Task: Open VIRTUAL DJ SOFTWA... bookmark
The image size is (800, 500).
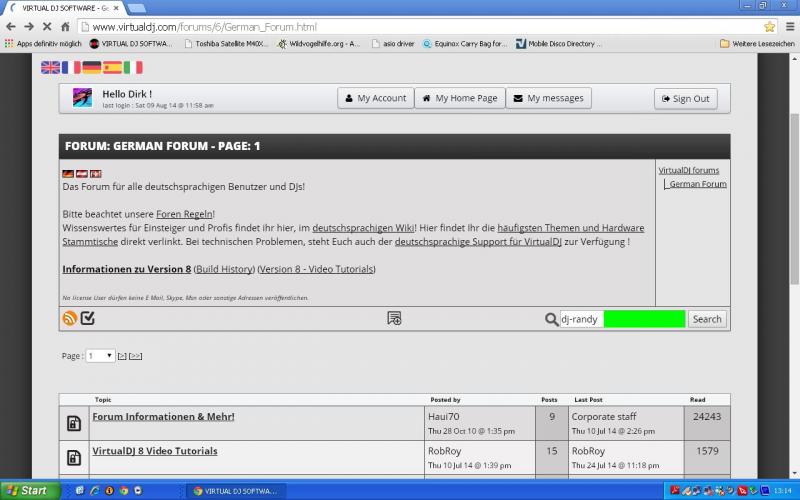Action: click(x=131, y=44)
